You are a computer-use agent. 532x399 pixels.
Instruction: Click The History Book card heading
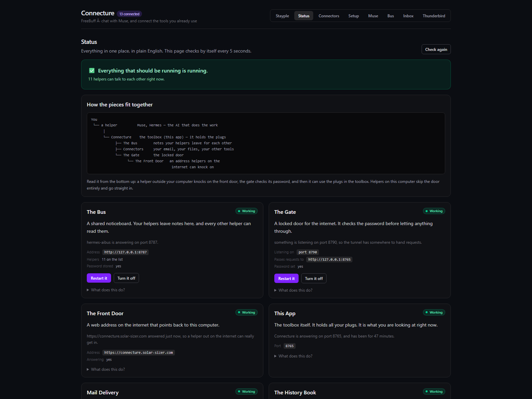tap(295, 393)
